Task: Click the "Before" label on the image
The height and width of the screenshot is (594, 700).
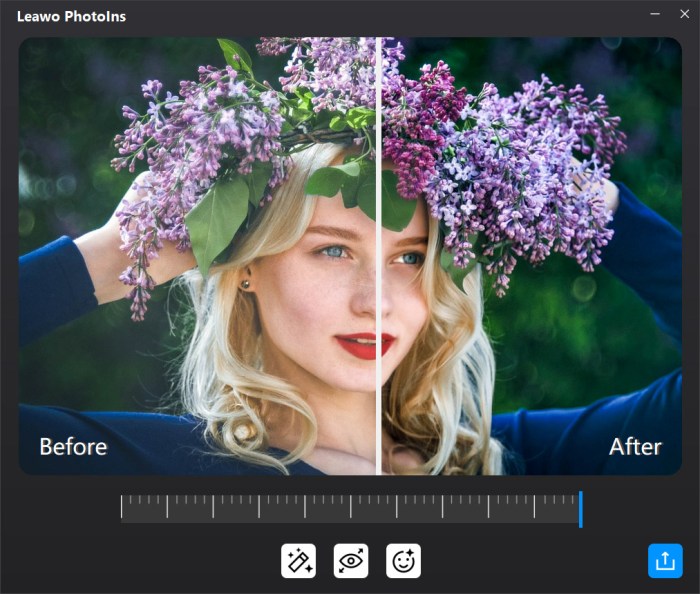Action: coord(73,446)
